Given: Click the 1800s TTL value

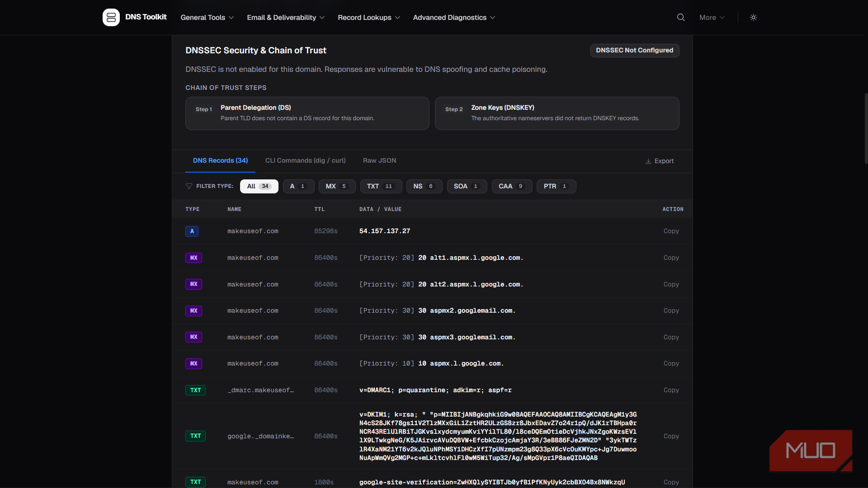Looking at the screenshot, I should (324, 482).
